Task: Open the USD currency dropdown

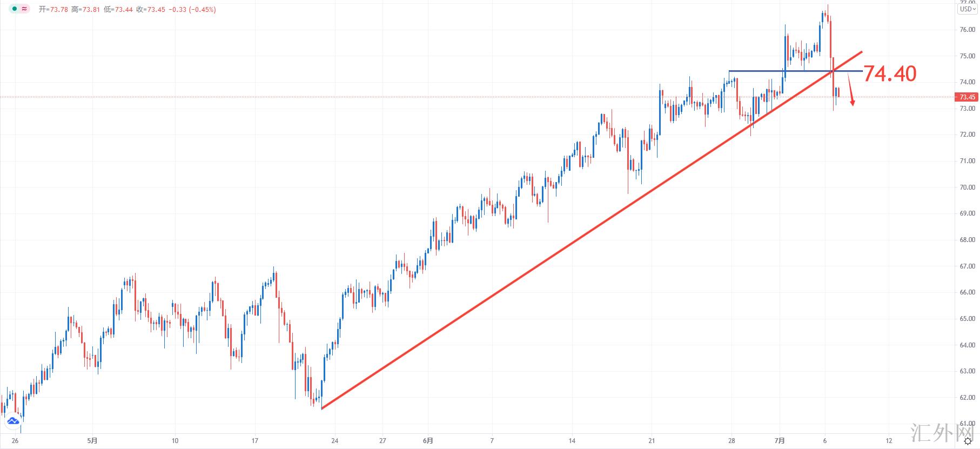Action: pos(967,9)
